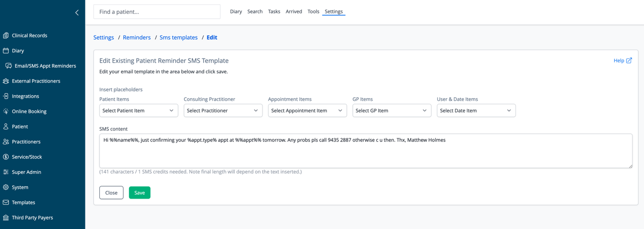Screen dimensions: 644x229
Task: Click the Super Admin sliders icon
Action: [x=6, y=172]
